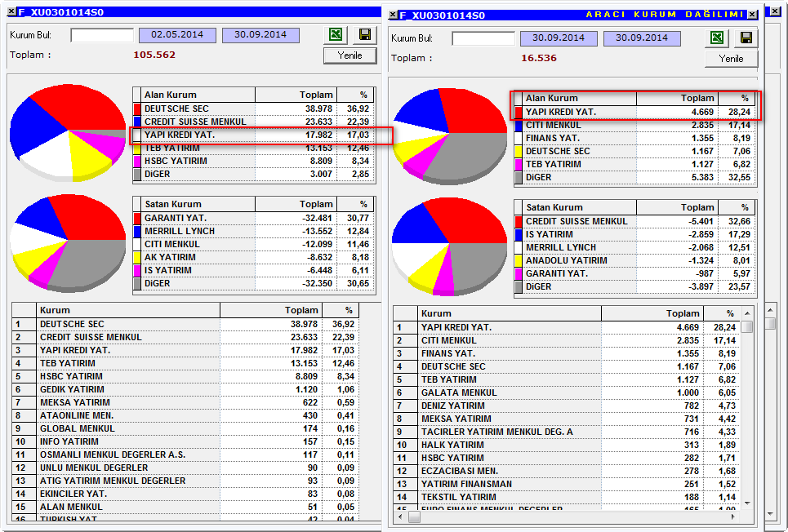Click the down arrow of right list scrollbar
This screenshot has width=788, height=532.
tap(747, 503)
